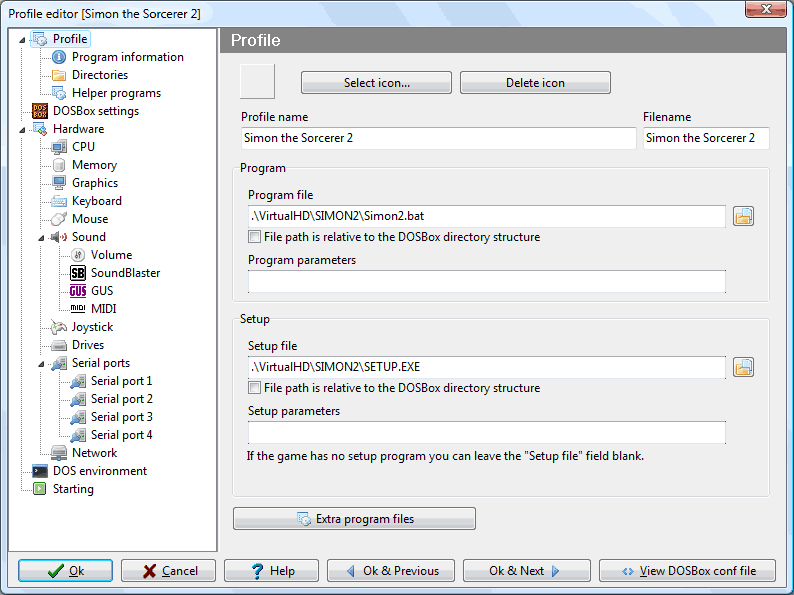This screenshot has width=794, height=595.
Task: Click the Keyboard icon in tree
Action: click(59, 201)
